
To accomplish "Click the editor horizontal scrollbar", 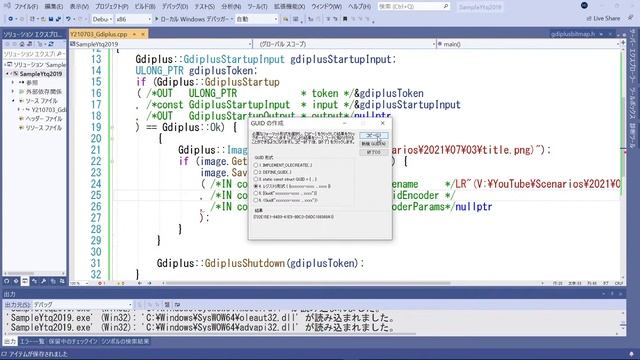I will (308, 283).
